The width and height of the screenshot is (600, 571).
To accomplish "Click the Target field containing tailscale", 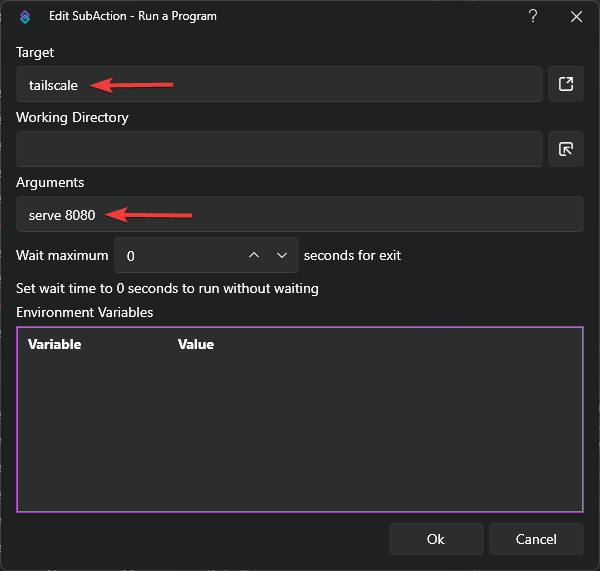I will (279, 84).
